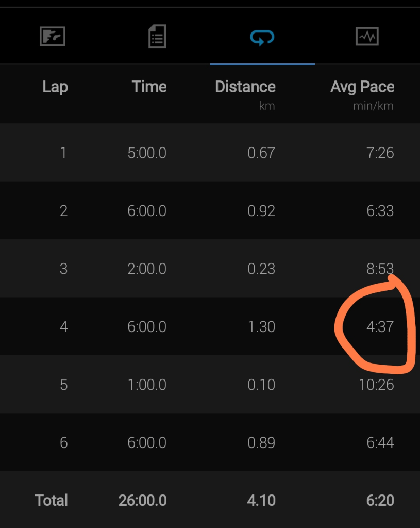This screenshot has width=420, height=528.
Task: Tap the circled 4:37 pace value
Action: pos(380,327)
